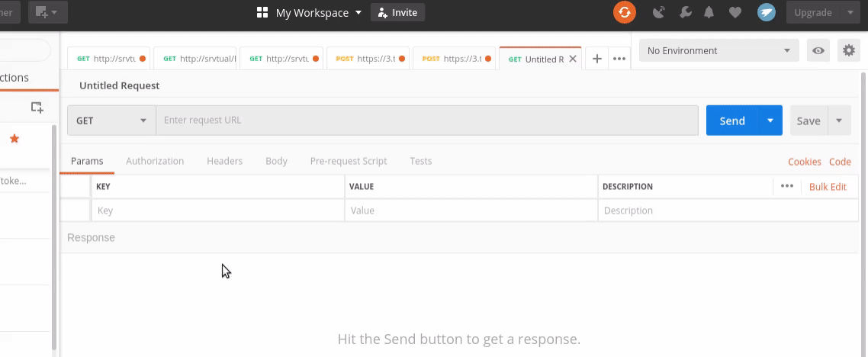868x357 pixels.
Task: Click the new collection icon in sidebar
Action: tap(37, 108)
